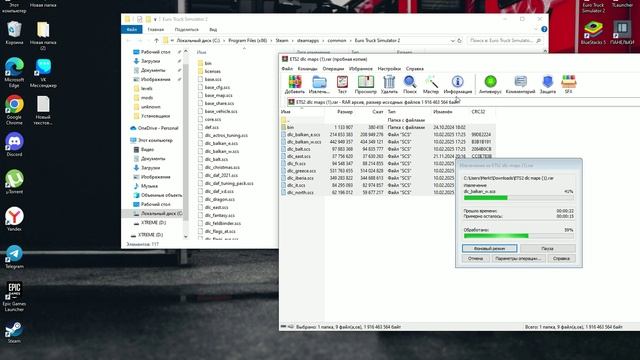
Task: Click the Мастер (Wizard) wand icon
Action: [431, 84]
